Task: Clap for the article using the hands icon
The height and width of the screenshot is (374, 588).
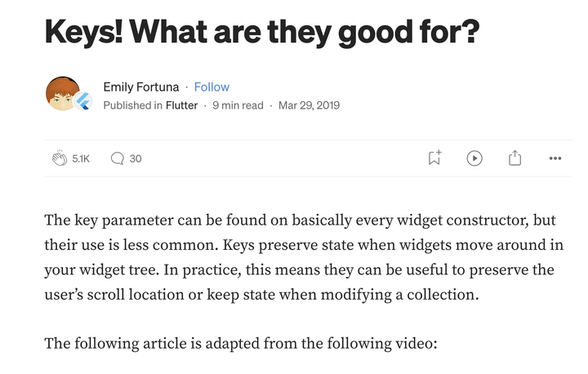Action: tap(60, 158)
